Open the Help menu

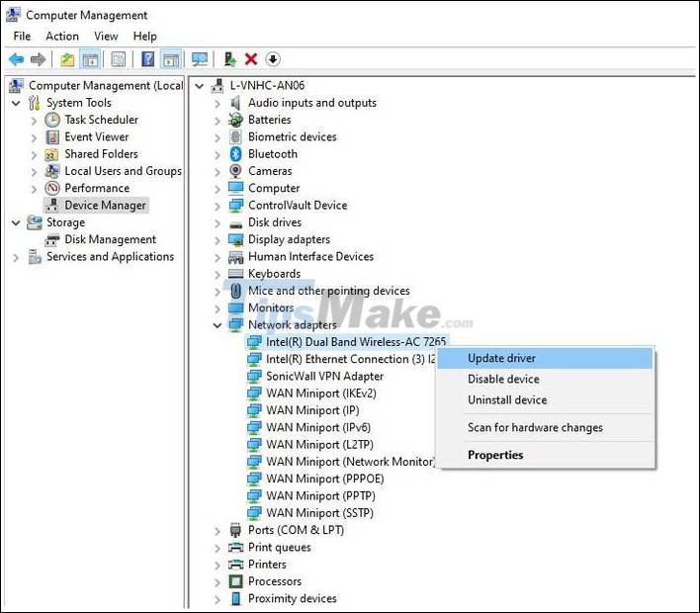coord(145,37)
